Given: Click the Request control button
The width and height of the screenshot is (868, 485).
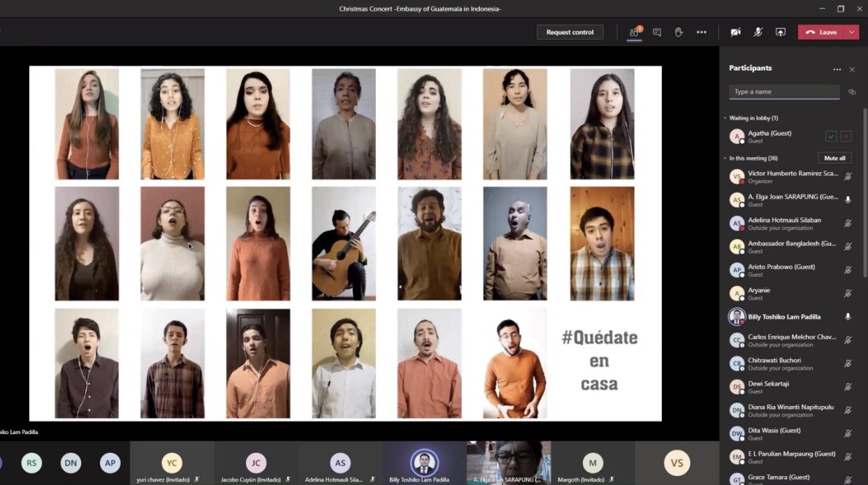Looking at the screenshot, I should tap(570, 32).
